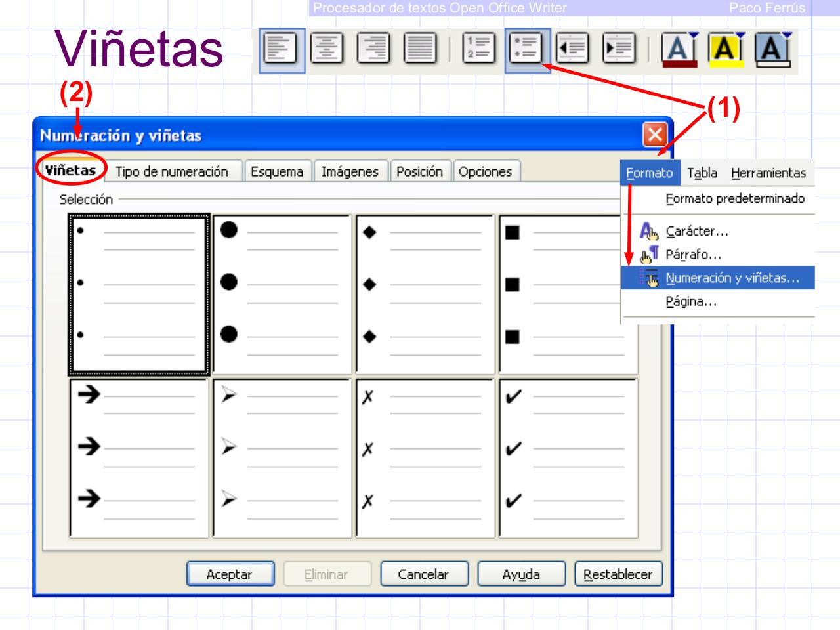840x630 pixels.
Task: Click the center alignment icon
Action: click(x=326, y=49)
